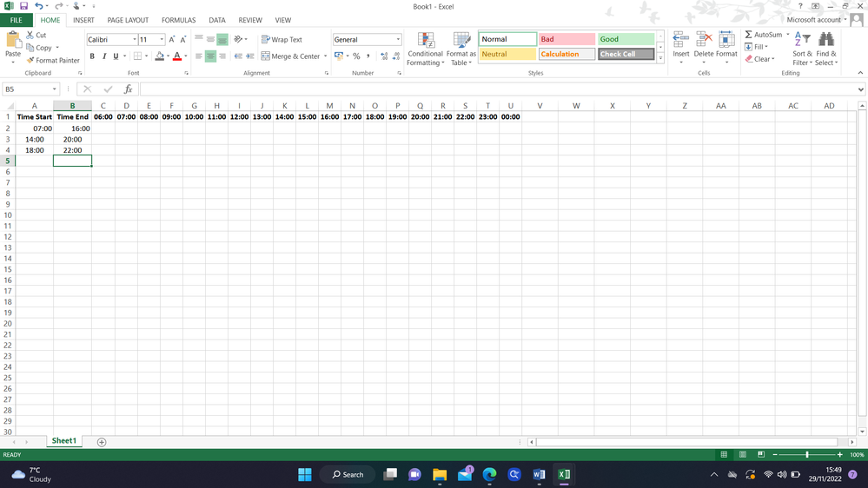Apply the fill color bucket

click(159, 56)
